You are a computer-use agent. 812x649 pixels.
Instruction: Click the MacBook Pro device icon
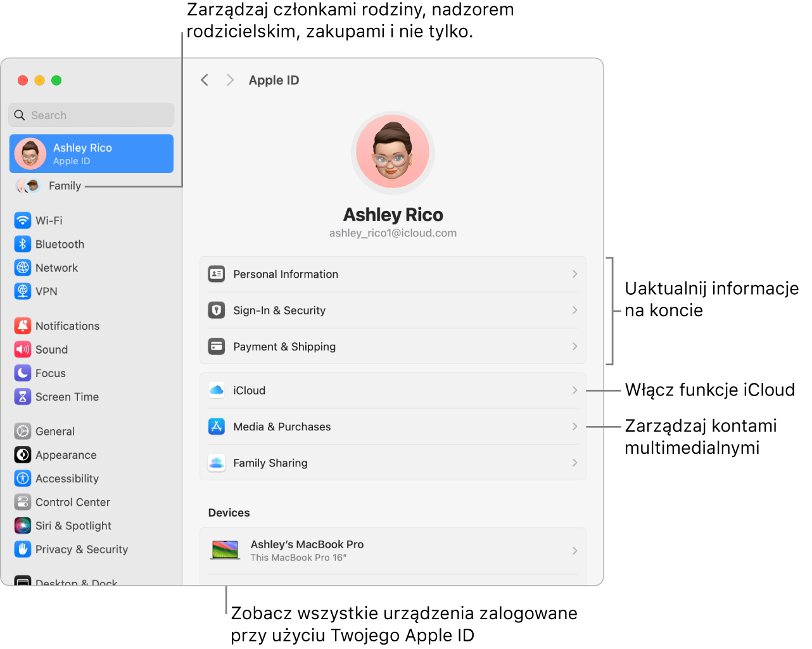click(225, 550)
